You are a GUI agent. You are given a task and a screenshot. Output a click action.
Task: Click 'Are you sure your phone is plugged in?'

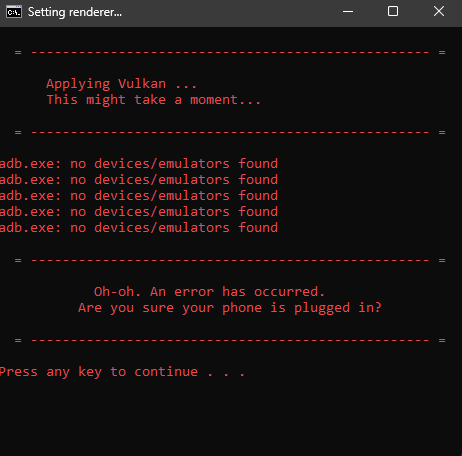(230, 308)
